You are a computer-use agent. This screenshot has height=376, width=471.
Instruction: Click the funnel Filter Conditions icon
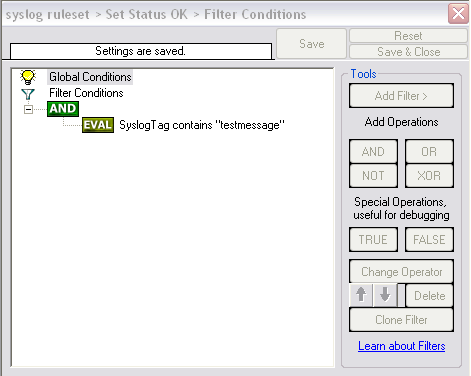(x=28, y=94)
